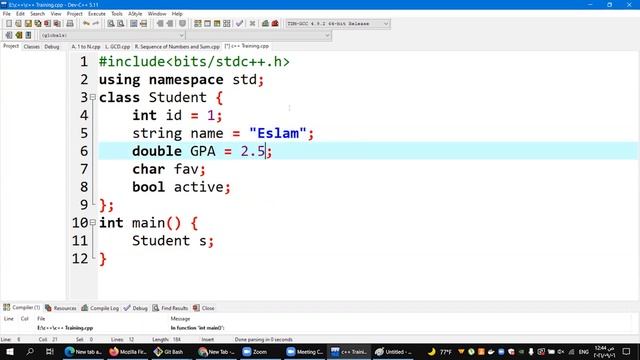Image resolution: width=640 pixels, height=360 pixels.
Task: Open the TDM-GCC compiler set dropdown
Action: [x=337, y=24]
